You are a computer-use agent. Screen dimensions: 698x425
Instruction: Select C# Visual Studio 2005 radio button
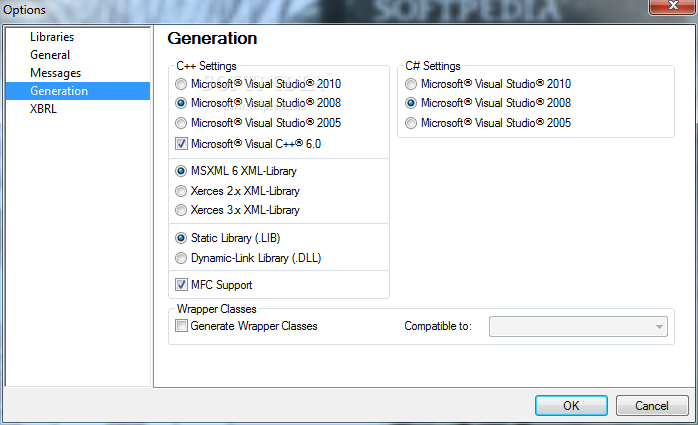[411, 122]
